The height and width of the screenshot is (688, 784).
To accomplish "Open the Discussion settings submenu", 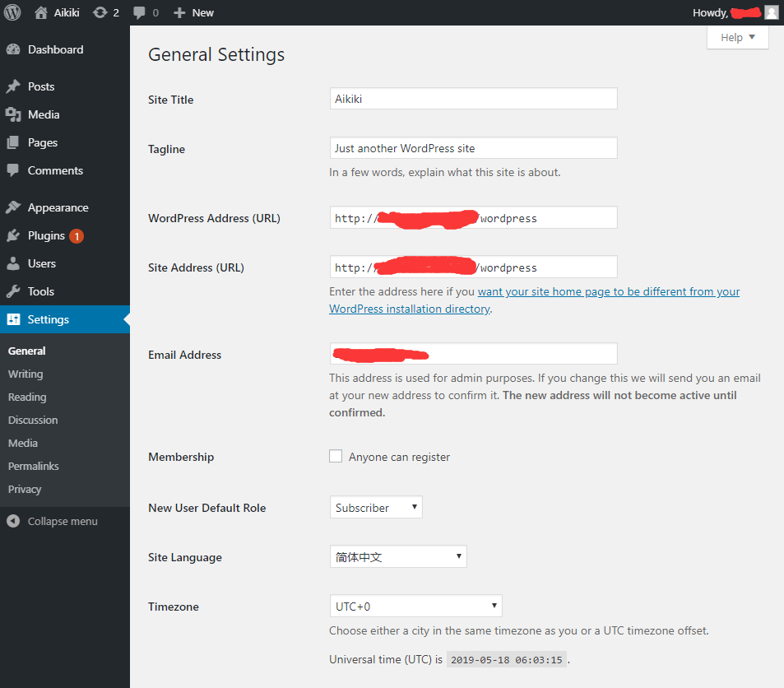I will point(33,420).
